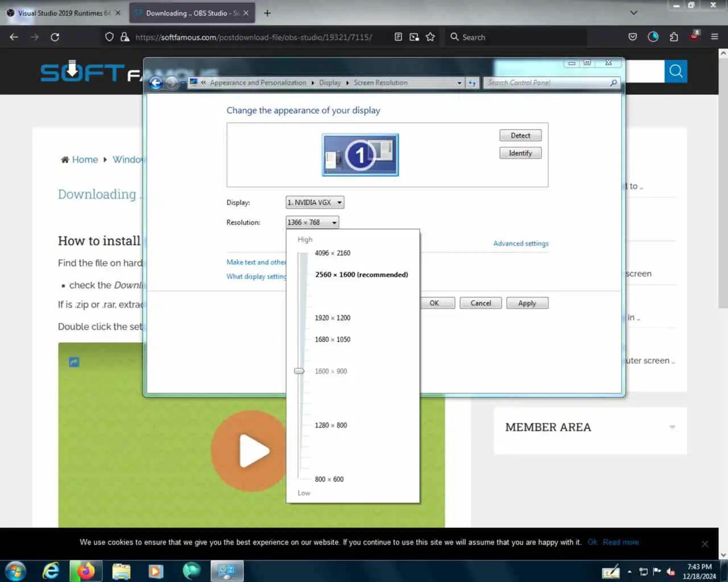Click the Home breadcrumb link
The height and width of the screenshot is (582, 728).
tap(85, 160)
